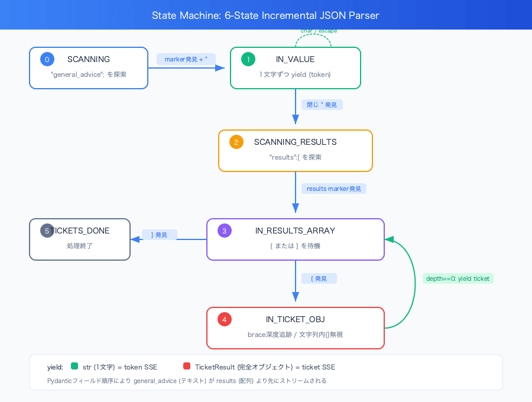
Task: Click the '{ 発見' transition label
Action: coord(319,278)
